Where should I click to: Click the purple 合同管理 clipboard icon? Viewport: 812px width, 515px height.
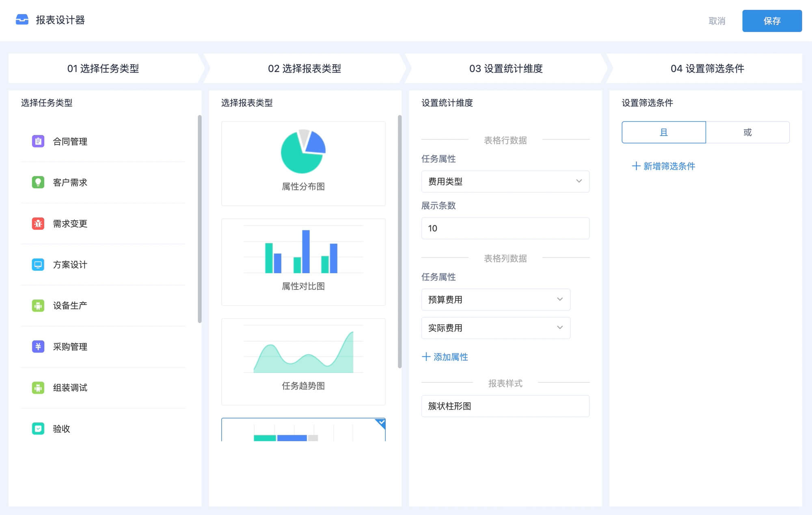[38, 141]
